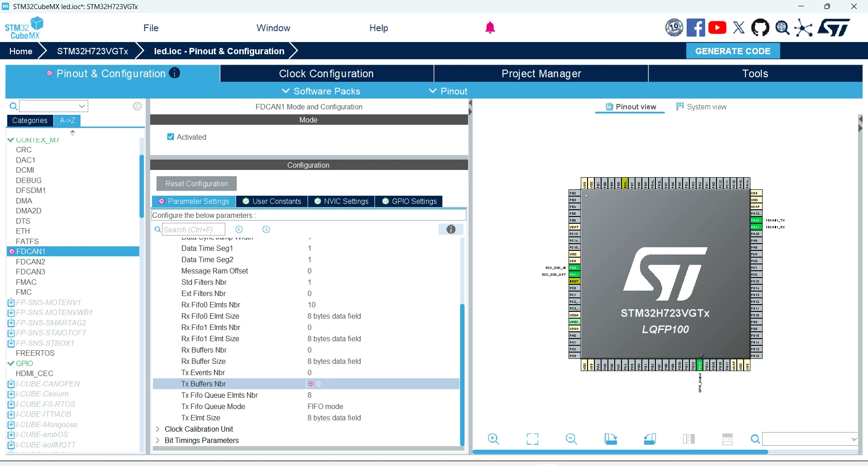Click the rows layout icon in pinout toolbar
This screenshot has width=868, height=466.
(728, 439)
